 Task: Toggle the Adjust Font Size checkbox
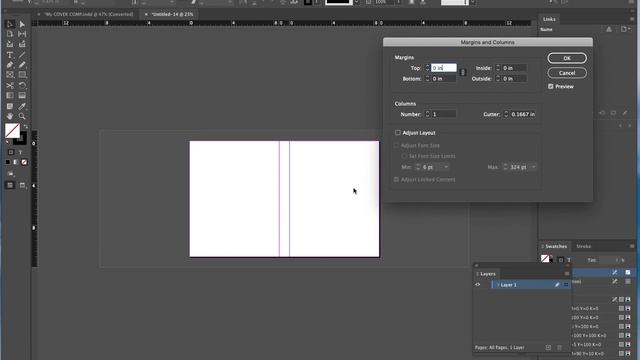[x=396, y=145]
